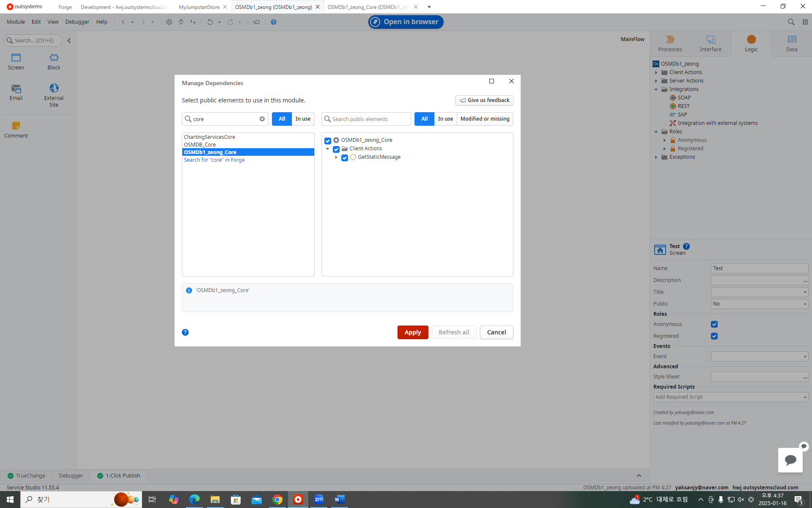Switch to the Data layer tab
Image resolution: width=812 pixels, height=508 pixels.
pyautogui.click(x=791, y=43)
